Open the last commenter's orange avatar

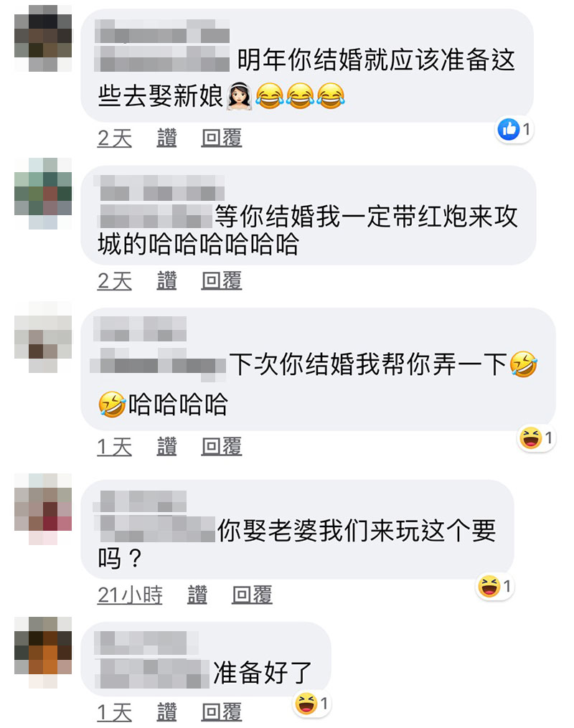(x=43, y=652)
